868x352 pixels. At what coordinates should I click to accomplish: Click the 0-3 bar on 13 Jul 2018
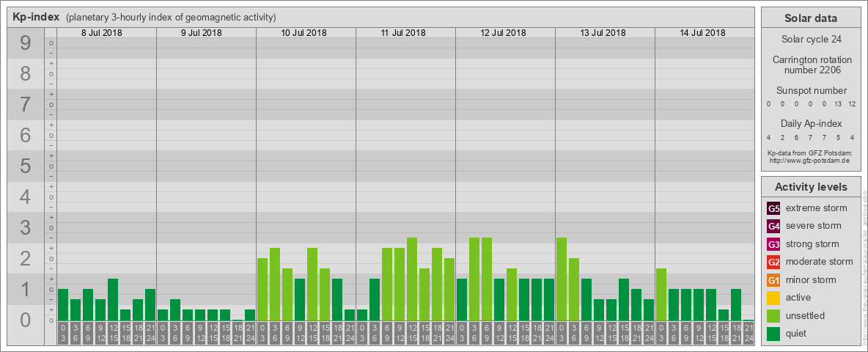562,279
